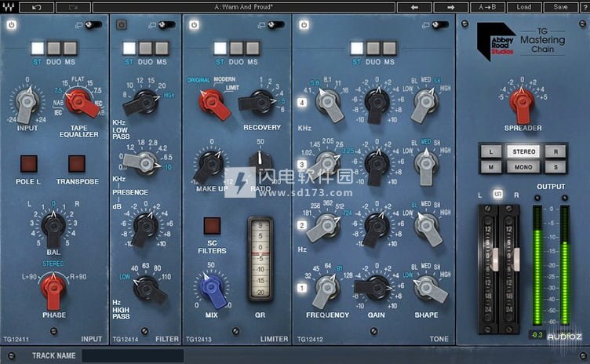Undo last change with the undo arrow

[37, 7]
